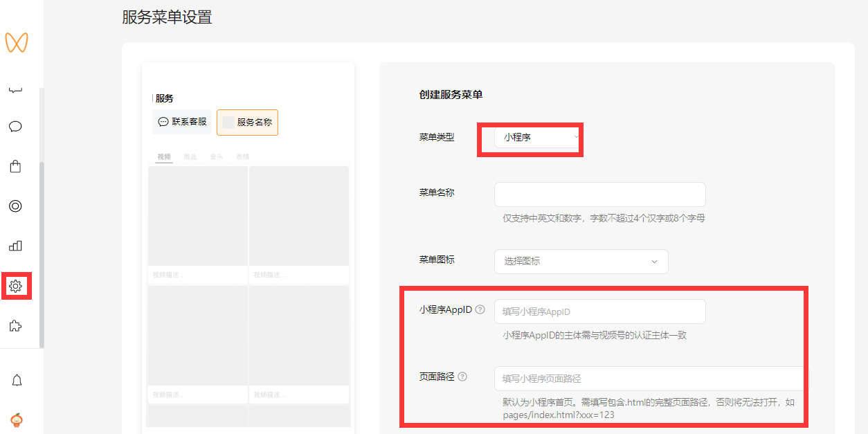The image size is (868, 434).
Task: Click the WeChat Channels butterfly logo
Action: coord(16,42)
